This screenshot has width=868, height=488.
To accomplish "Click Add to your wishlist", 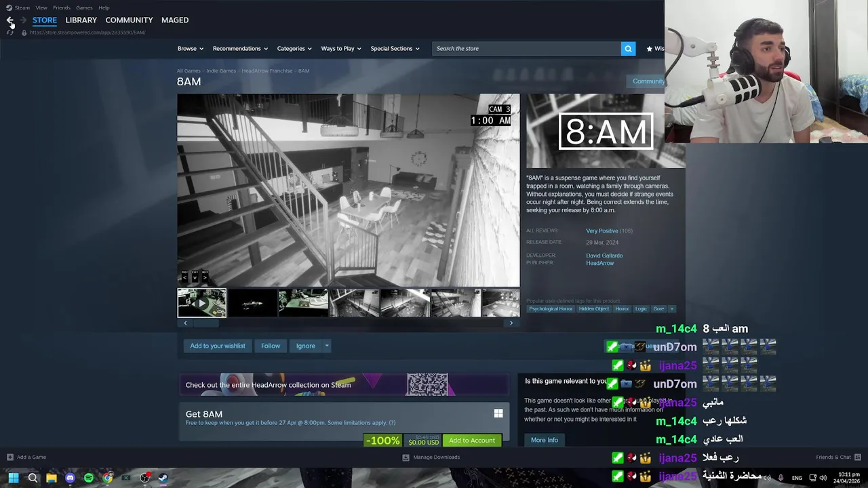I will pos(218,346).
